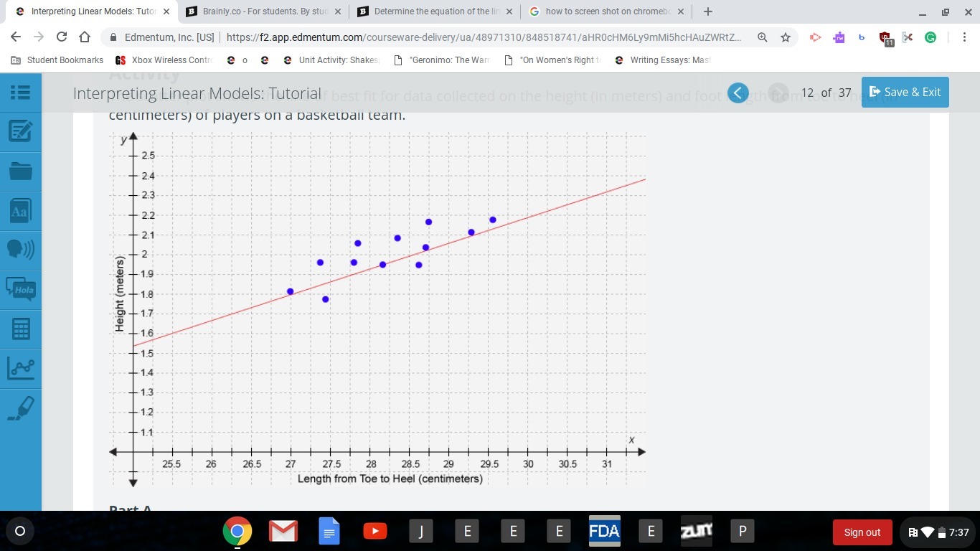Image resolution: width=980 pixels, height=551 pixels.
Task: Bookmark this page with the star icon
Action: (x=786, y=37)
